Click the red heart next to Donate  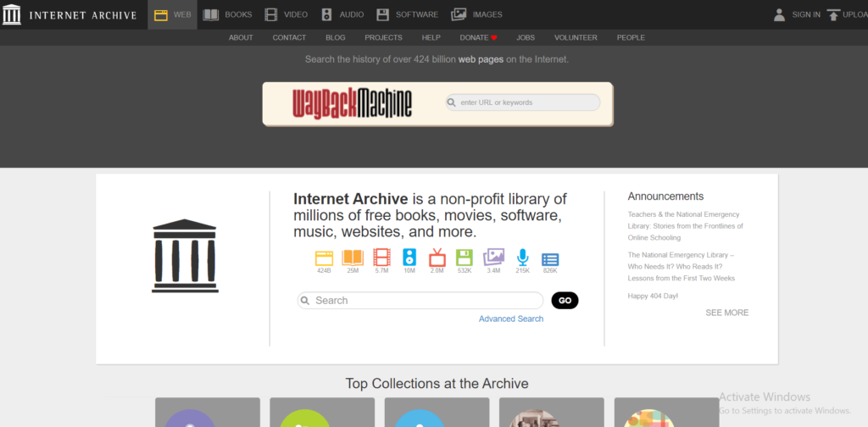[x=494, y=37]
